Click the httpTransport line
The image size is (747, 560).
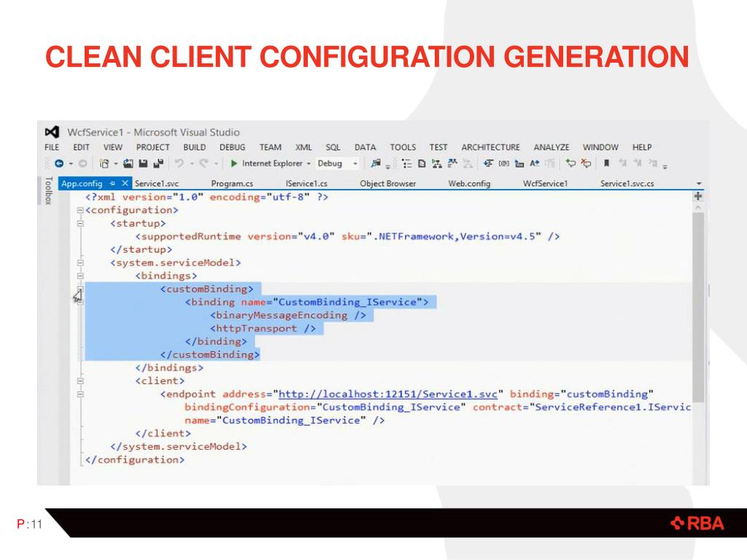[x=263, y=329]
